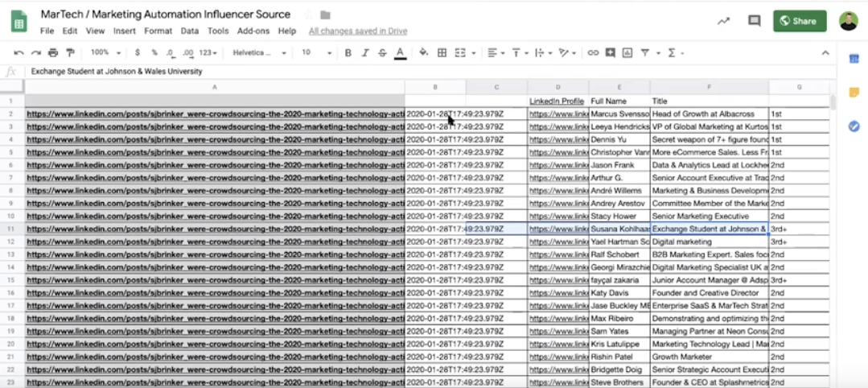Open the text wrapping dropdown
The height and width of the screenshot is (388, 868).
(x=544, y=52)
